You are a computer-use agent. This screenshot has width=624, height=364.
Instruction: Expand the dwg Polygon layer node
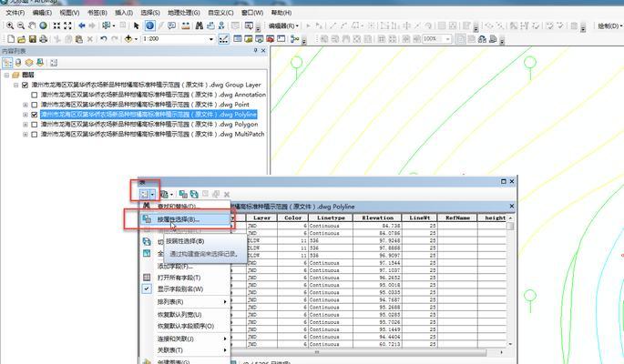26,125
